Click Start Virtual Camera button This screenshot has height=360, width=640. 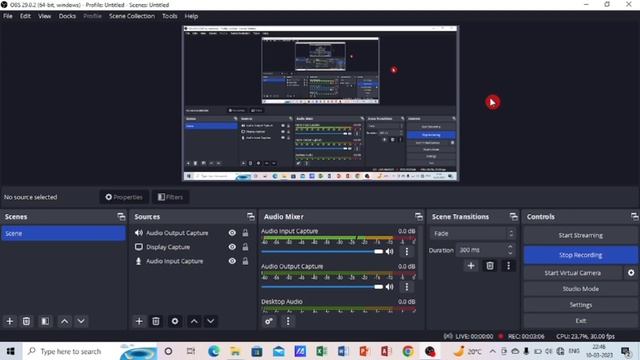coord(573,273)
